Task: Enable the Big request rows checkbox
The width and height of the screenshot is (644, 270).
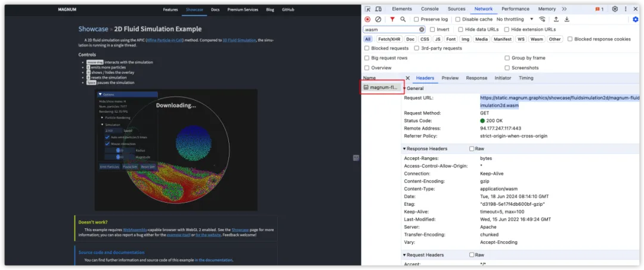Action: (367, 58)
